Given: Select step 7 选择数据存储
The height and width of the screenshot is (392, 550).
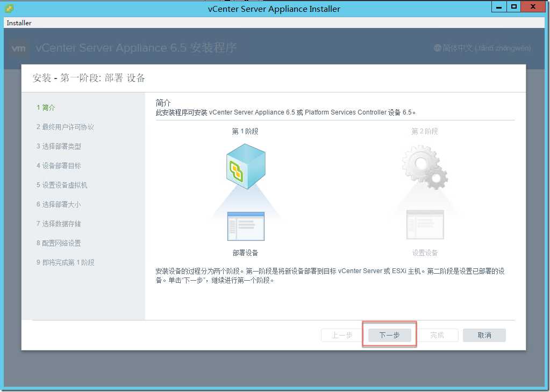Looking at the screenshot, I should 59,224.
